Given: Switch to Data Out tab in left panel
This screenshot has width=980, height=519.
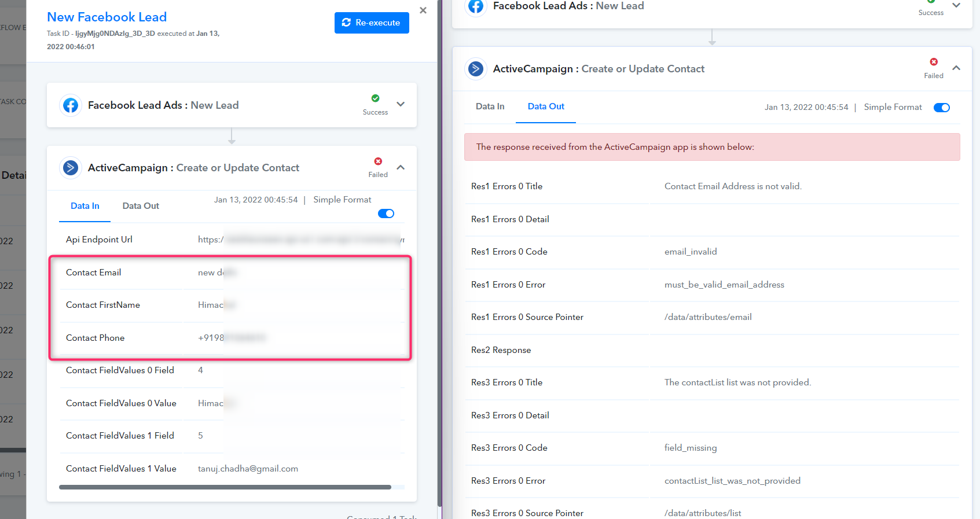Looking at the screenshot, I should 141,206.
